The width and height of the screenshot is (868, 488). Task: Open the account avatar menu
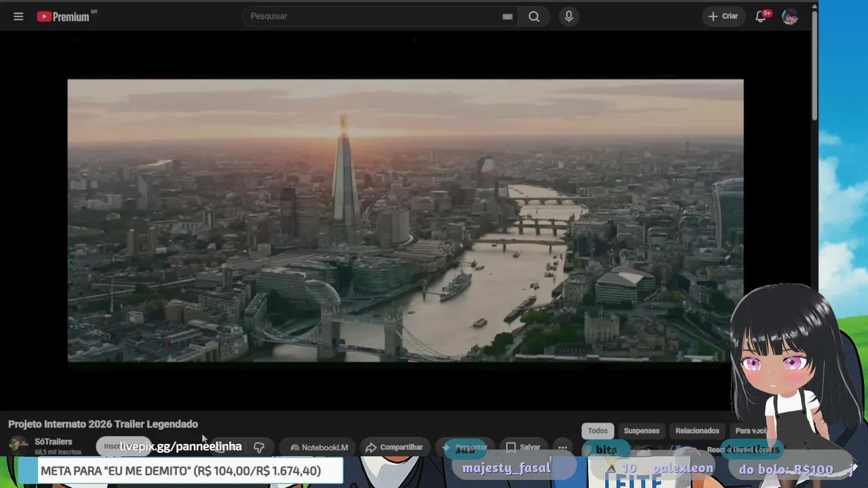[790, 16]
